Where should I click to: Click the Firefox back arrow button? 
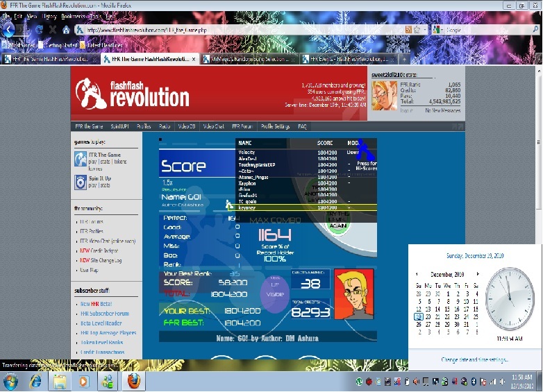[x=8, y=30]
